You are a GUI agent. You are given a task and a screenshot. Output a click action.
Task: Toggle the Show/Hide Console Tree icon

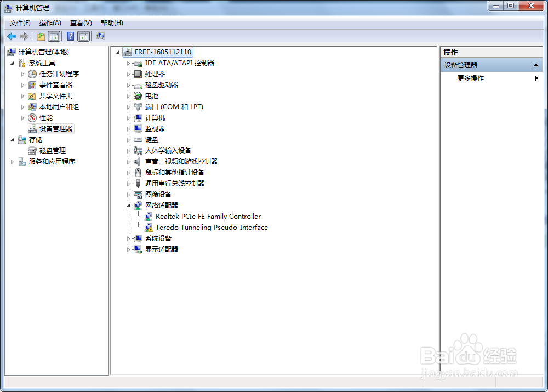54,36
